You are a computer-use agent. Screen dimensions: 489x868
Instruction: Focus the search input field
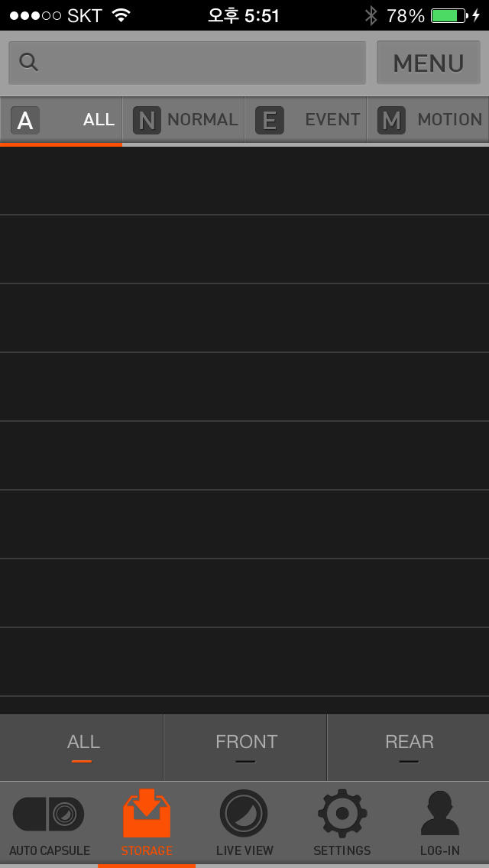(x=199, y=63)
